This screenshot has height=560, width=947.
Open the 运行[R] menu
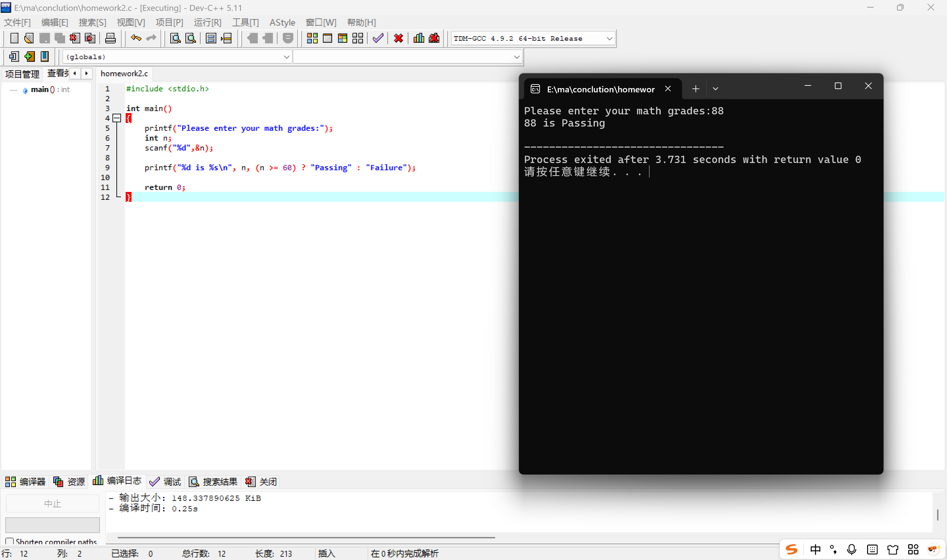[207, 22]
